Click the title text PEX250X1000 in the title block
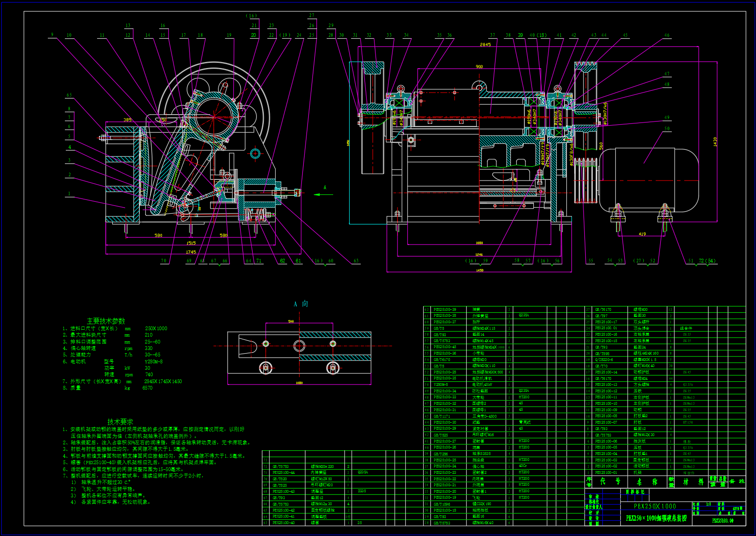Image resolution: width=756 pixels, height=536 pixels. point(655,506)
